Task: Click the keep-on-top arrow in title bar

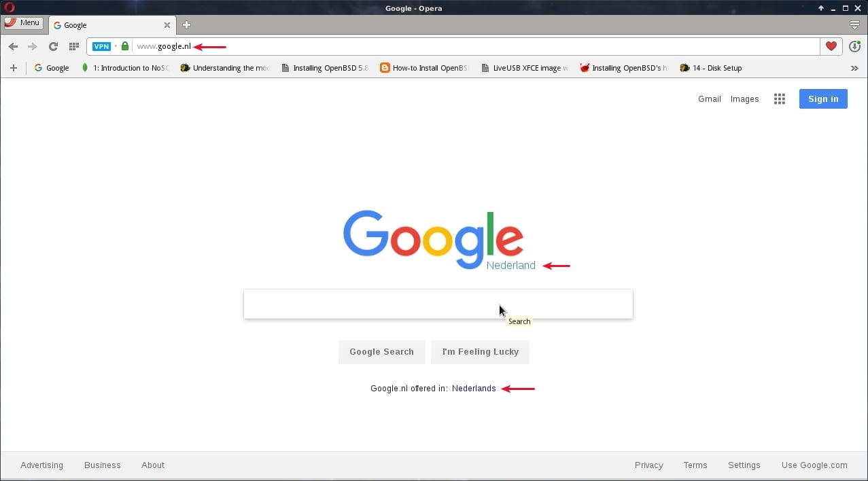Action: click(x=821, y=8)
